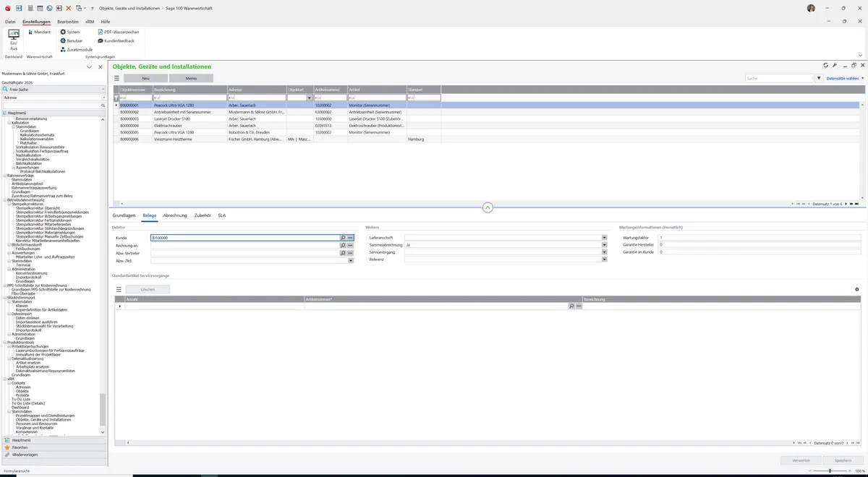Open hamburger menu beside the Löschen button
The width and height of the screenshot is (868, 477).
(119, 289)
